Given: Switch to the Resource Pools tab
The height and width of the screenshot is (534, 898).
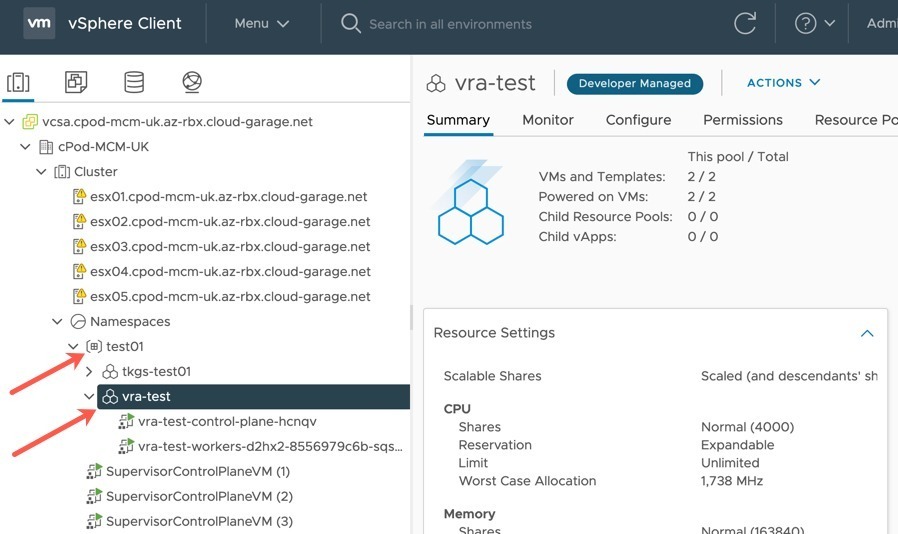Looking at the screenshot, I should click(856, 120).
